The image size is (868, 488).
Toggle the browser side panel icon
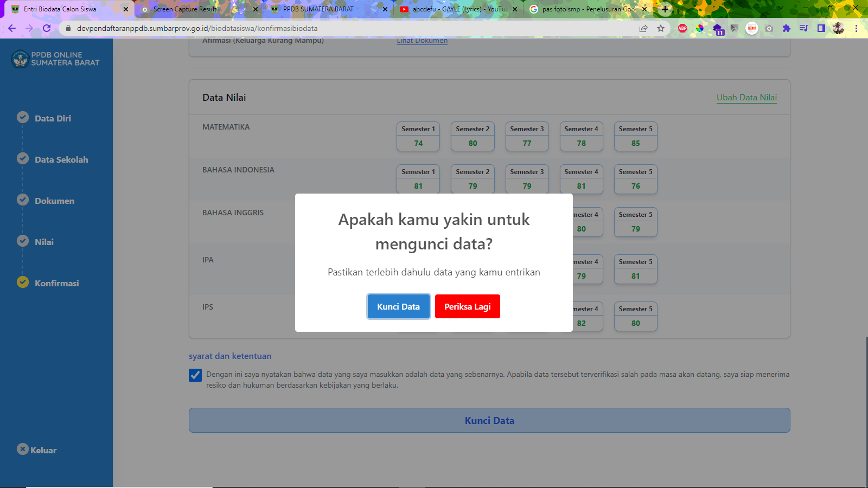coord(821,28)
